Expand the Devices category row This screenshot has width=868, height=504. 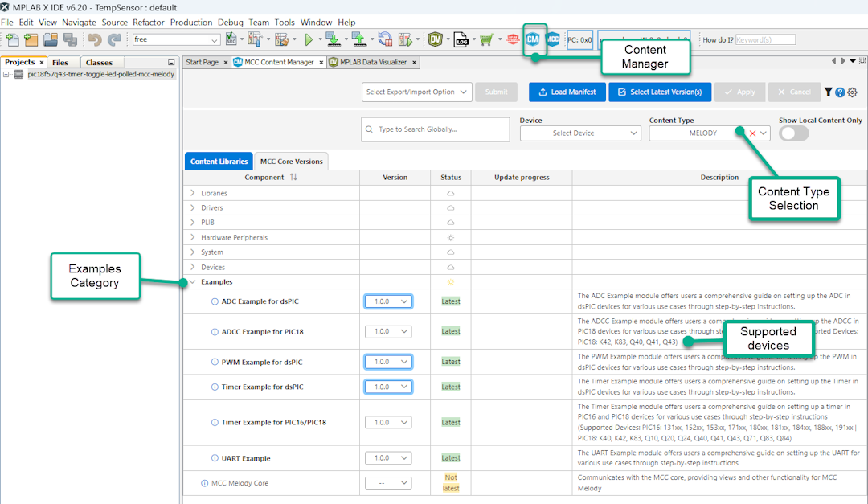coord(193,267)
